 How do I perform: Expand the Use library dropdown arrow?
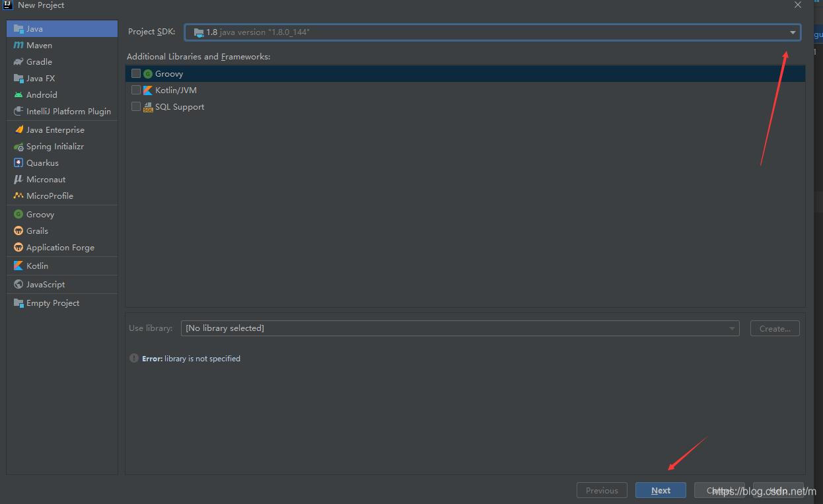coord(732,328)
